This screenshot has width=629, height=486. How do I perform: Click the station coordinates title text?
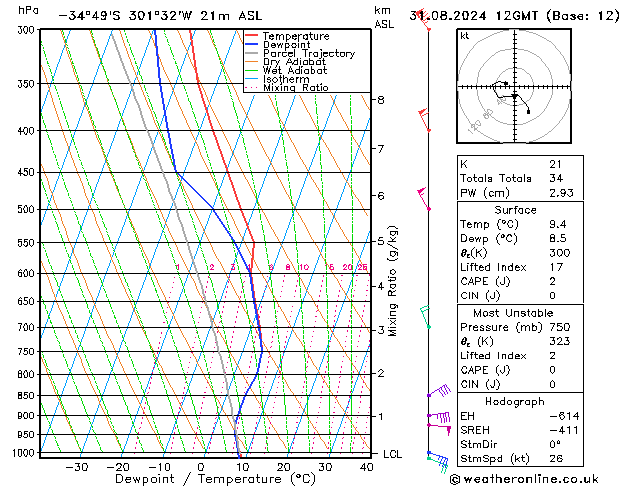tap(160, 16)
